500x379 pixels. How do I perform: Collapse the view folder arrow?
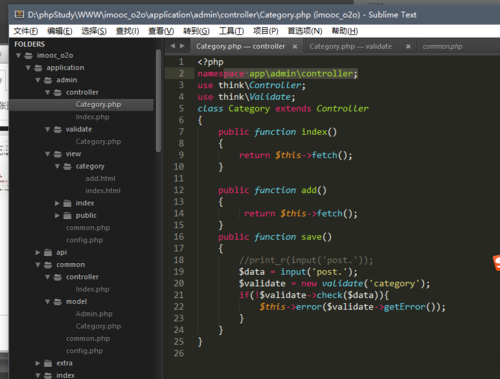48,154
